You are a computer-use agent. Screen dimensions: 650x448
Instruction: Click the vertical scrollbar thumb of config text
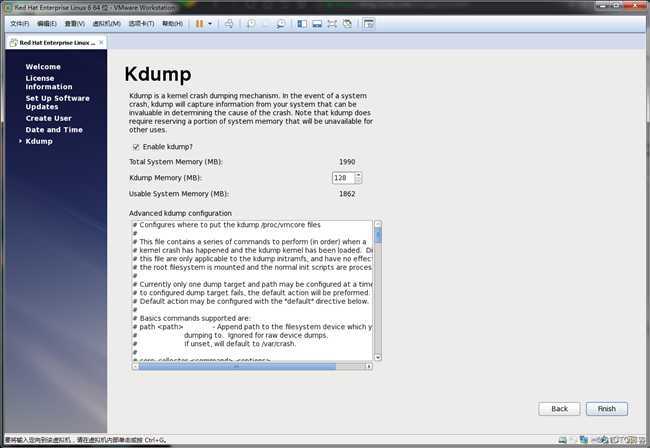pos(378,236)
